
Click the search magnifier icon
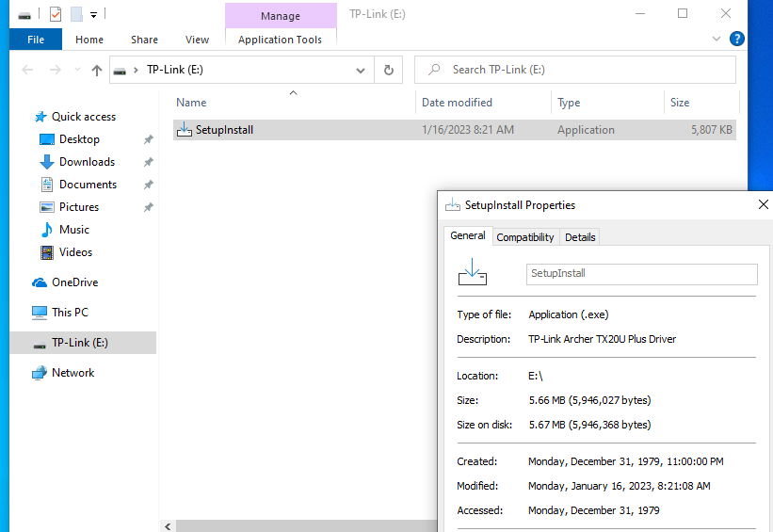pos(434,70)
